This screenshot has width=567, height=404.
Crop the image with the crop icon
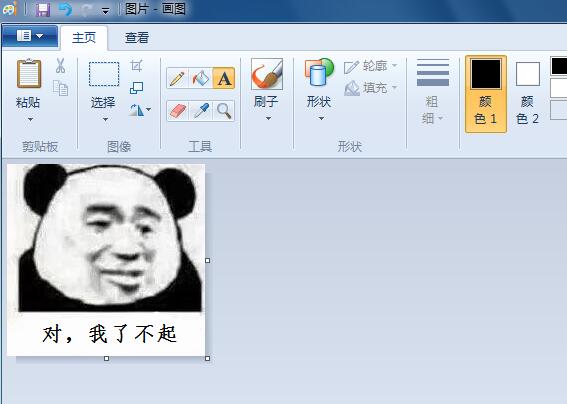pos(136,66)
